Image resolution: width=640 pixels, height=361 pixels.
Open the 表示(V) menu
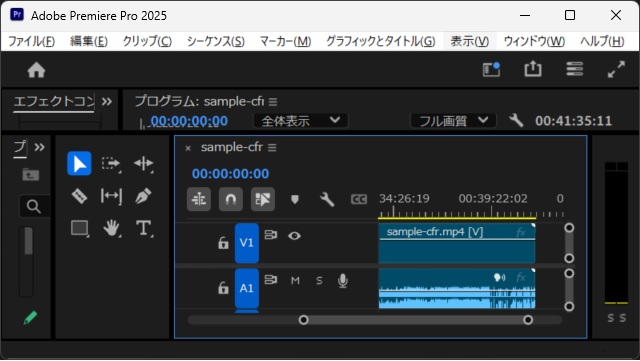coord(469,41)
